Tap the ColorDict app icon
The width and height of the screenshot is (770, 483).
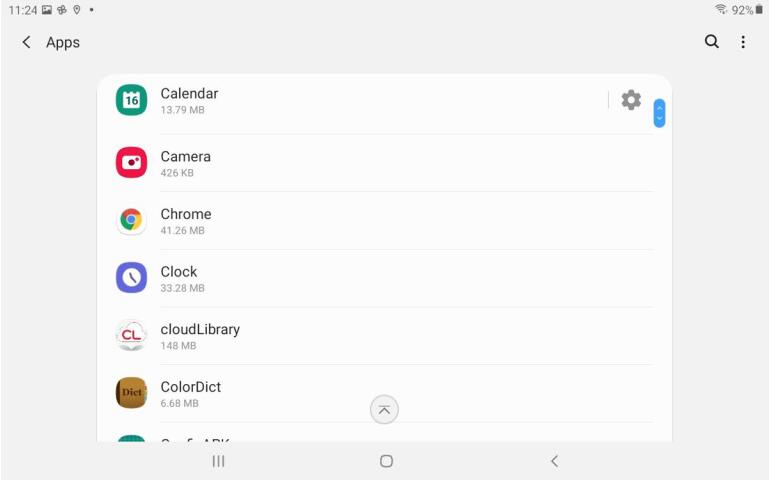pyautogui.click(x=131, y=393)
